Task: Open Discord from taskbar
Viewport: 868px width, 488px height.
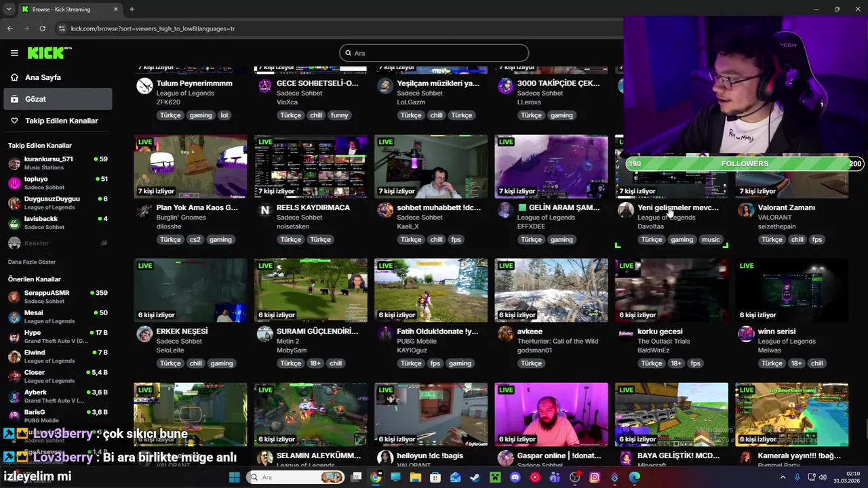Action: pyautogui.click(x=515, y=477)
